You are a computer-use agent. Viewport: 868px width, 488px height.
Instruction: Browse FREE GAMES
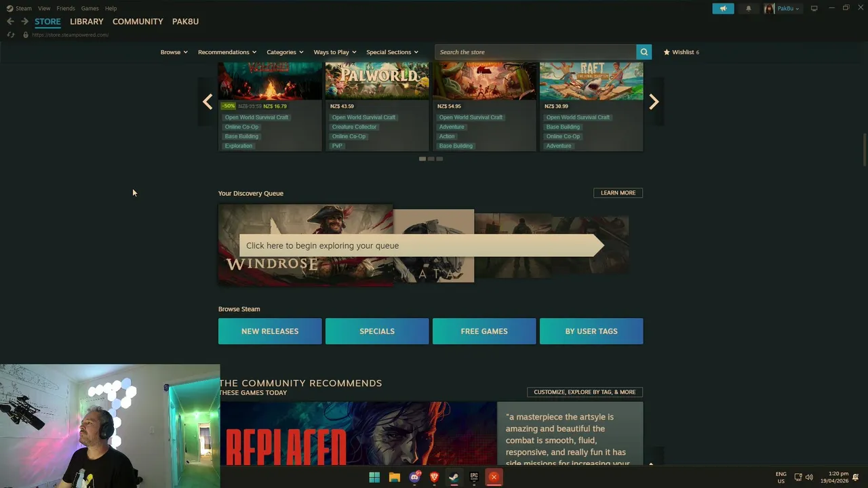[x=484, y=331]
